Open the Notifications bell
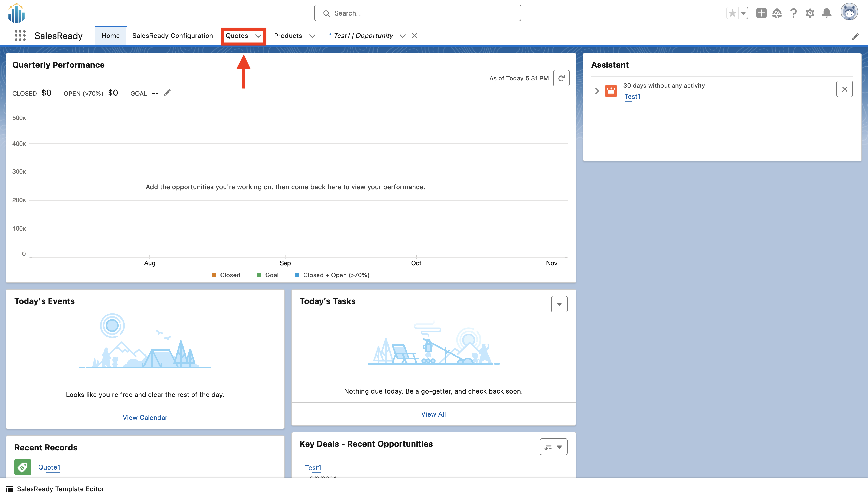 827,13
